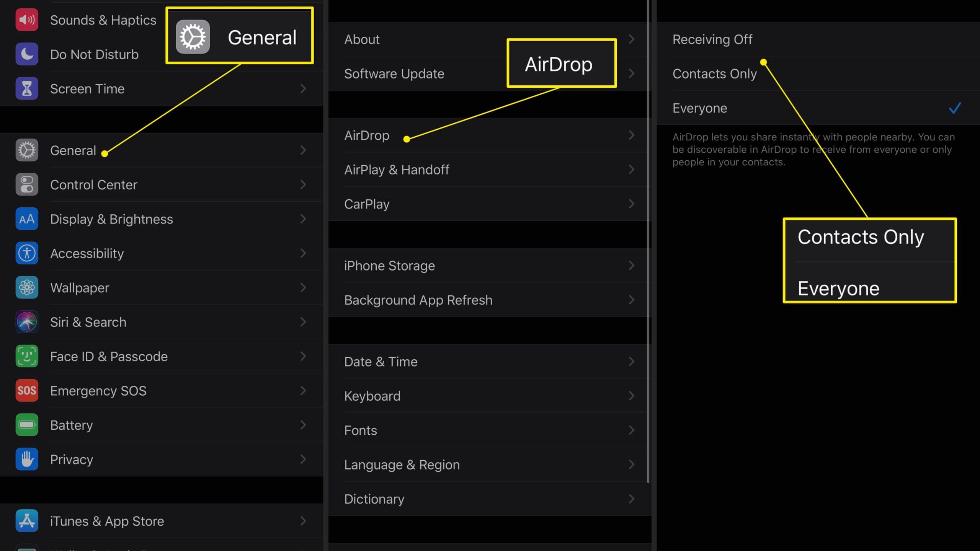Click the "AirDrop lets you share instantly" description
This screenshot has height=551, width=980.
click(x=813, y=150)
